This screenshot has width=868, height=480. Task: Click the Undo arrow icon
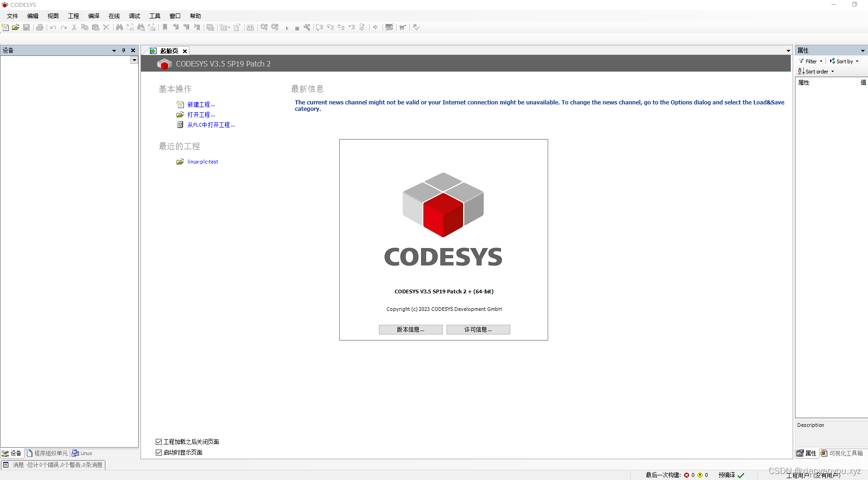[x=53, y=27]
